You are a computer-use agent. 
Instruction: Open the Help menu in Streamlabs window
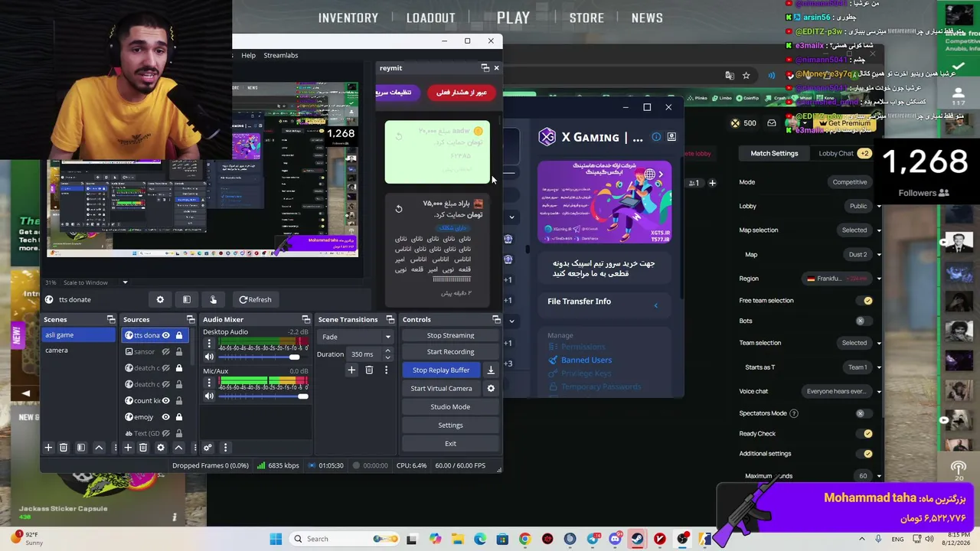[x=249, y=55]
